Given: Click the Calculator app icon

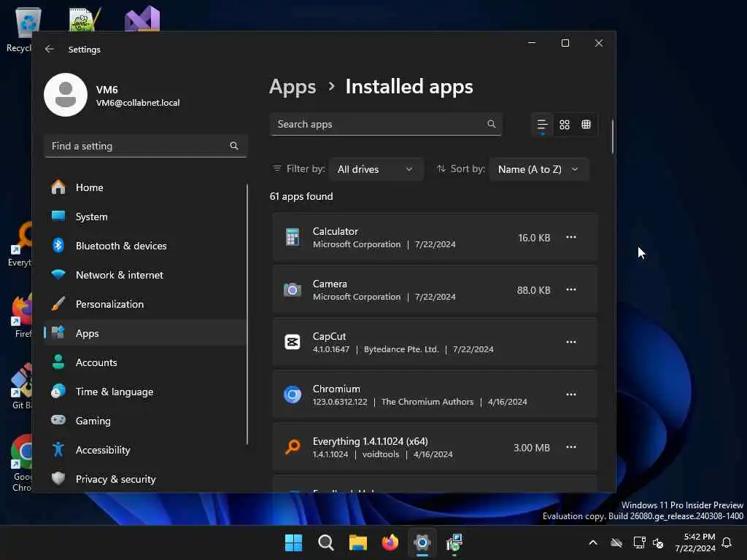Looking at the screenshot, I should click(x=292, y=237).
